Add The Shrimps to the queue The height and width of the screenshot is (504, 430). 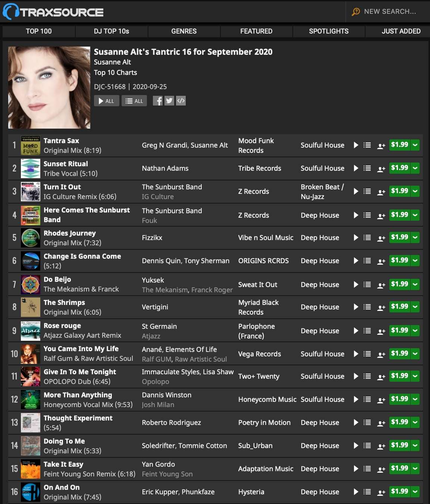367,307
